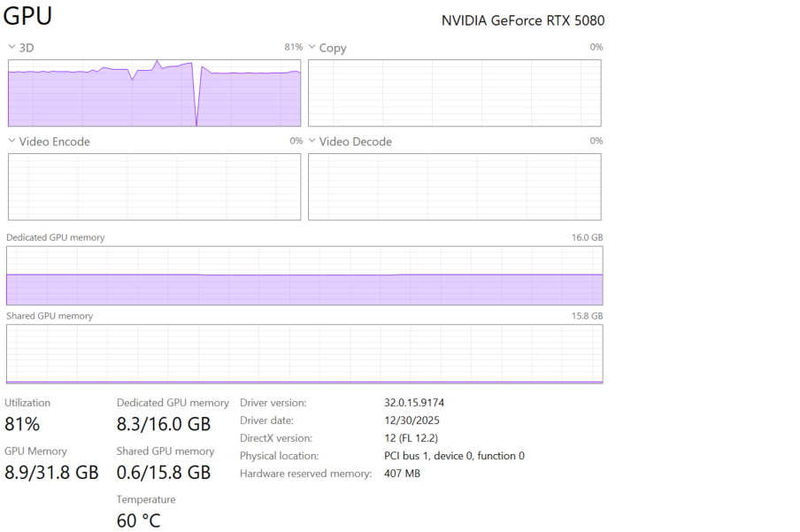Click the 8.9/31.8 GB value
Screen dimensions: 800x532
pos(51,473)
